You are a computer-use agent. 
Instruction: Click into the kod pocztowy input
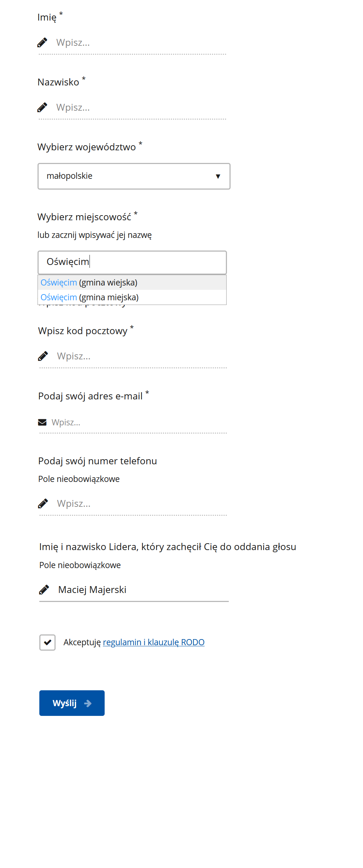[x=141, y=356]
